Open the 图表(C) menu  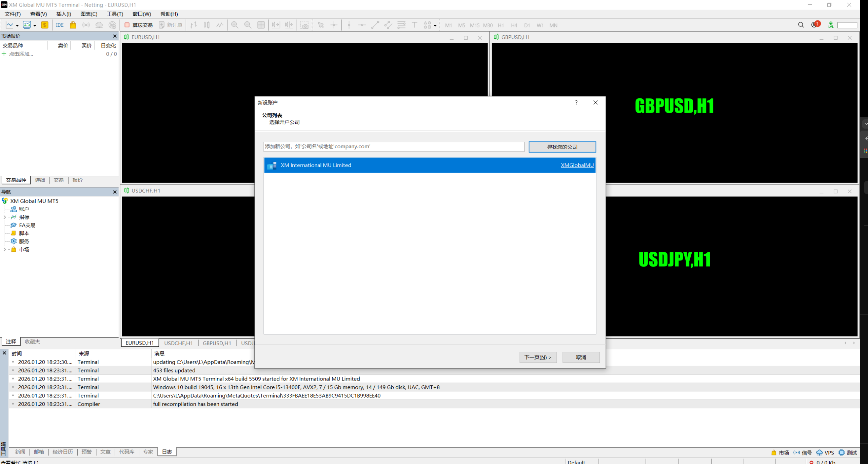click(x=89, y=14)
